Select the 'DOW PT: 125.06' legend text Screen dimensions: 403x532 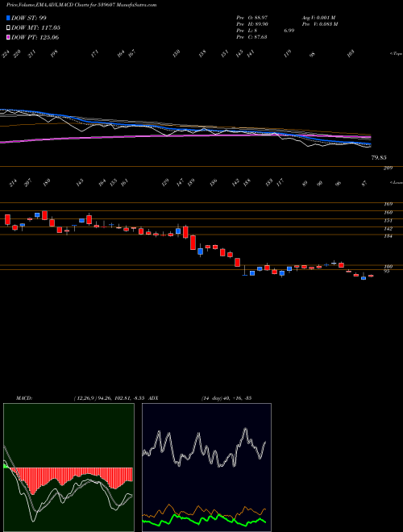click(x=35, y=37)
